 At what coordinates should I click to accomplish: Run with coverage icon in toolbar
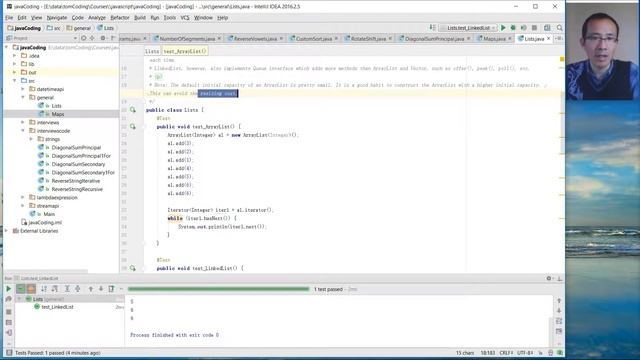[x=523, y=28]
